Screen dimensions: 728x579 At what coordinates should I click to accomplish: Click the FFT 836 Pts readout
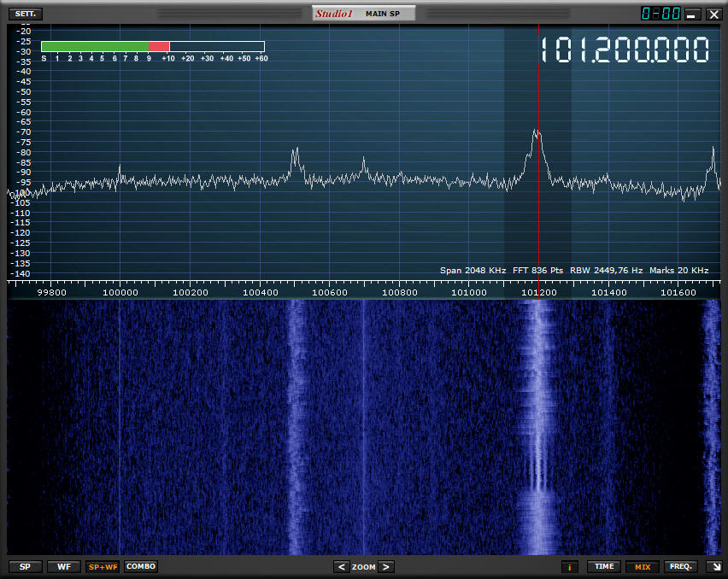tap(537, 271)
